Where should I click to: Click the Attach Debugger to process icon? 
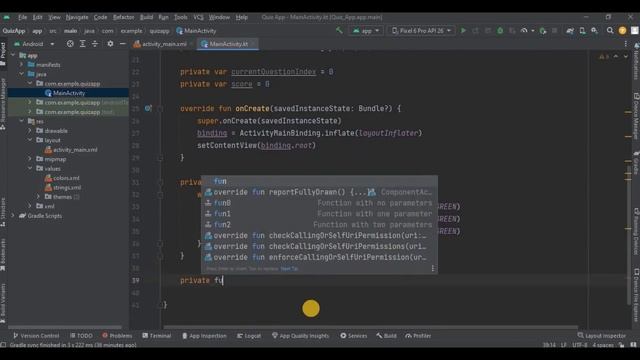point(542,31)
